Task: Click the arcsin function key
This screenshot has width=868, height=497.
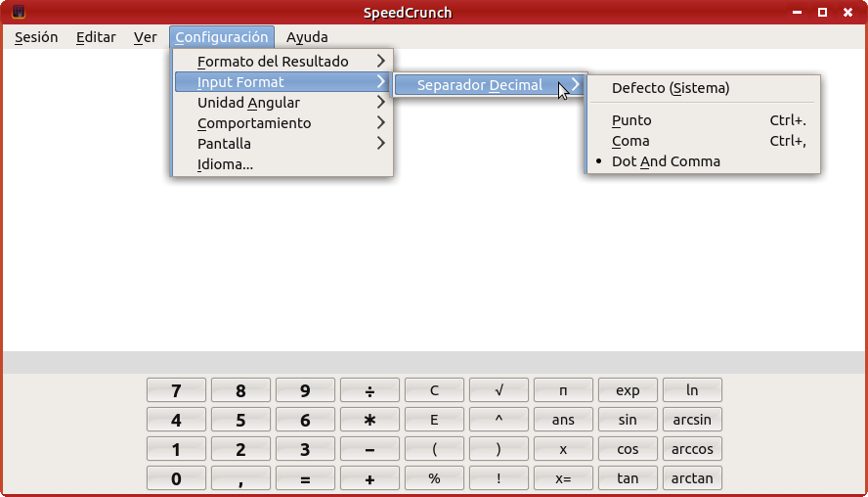Action: click(692, 420)
